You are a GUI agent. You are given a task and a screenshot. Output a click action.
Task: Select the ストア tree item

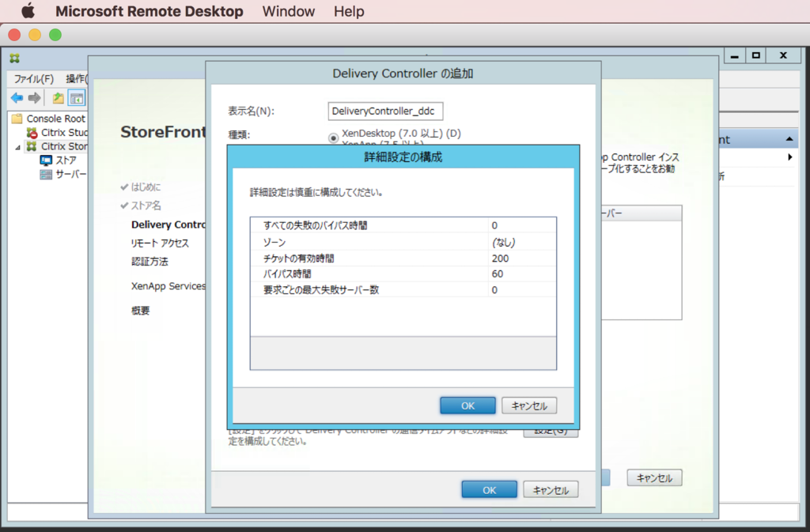59,160
